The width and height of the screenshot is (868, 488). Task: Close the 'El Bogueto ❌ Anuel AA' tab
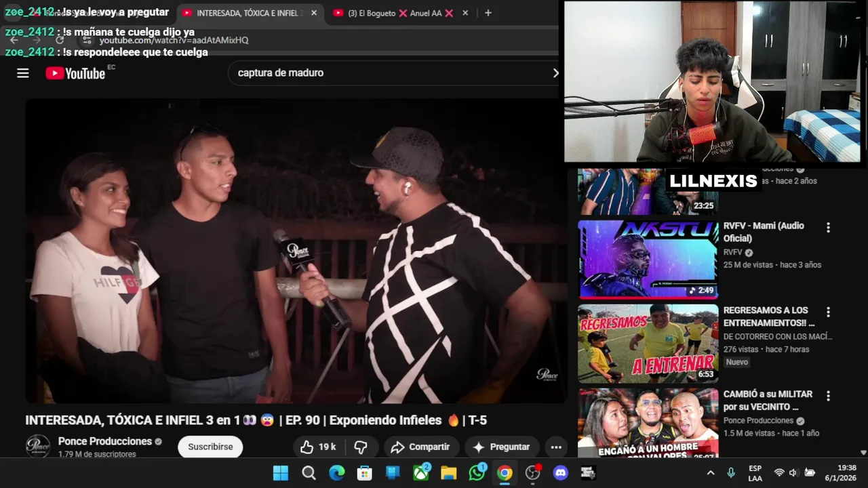pos(465,13)
